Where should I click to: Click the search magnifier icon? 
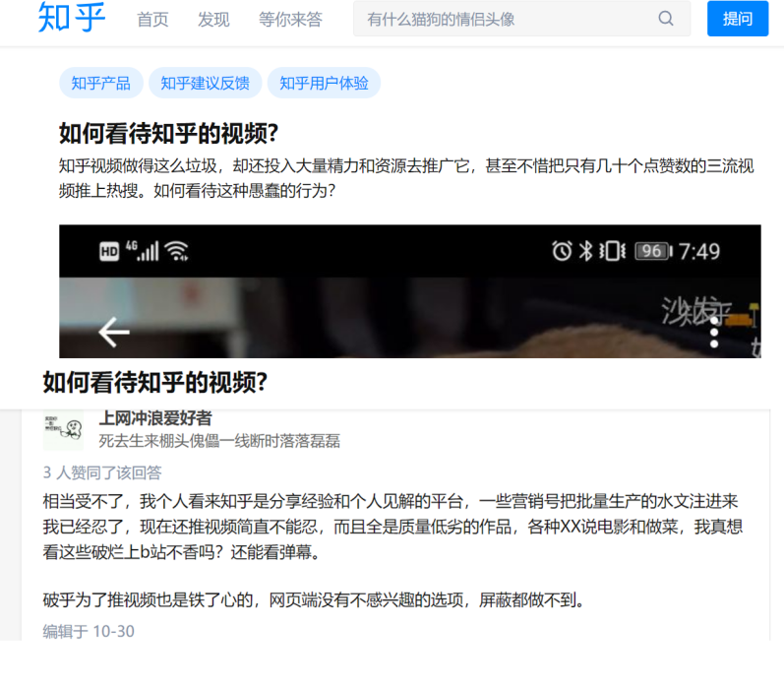[666, 19]
